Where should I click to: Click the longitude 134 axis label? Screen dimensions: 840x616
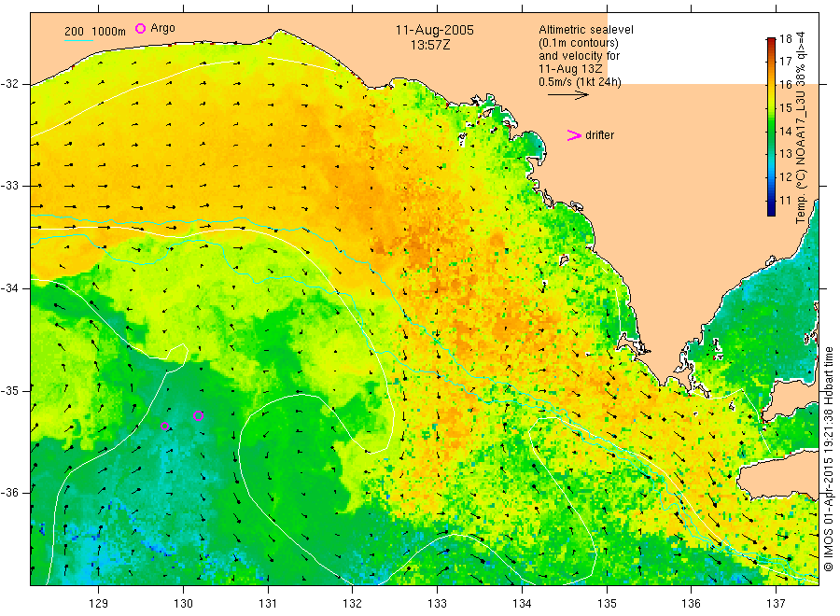point(522,604)
